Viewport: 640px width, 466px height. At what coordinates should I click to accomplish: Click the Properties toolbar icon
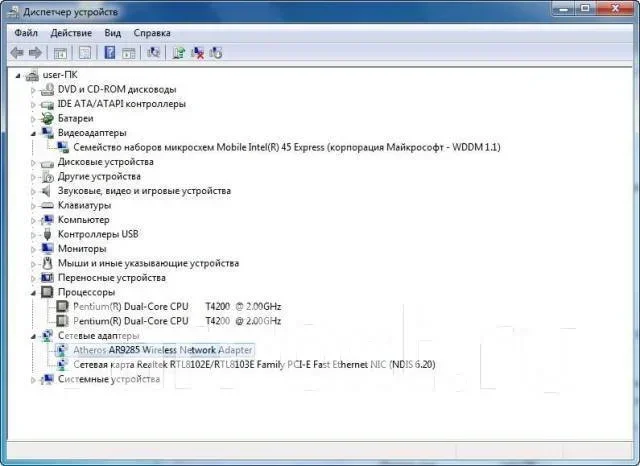pos(85,53)
